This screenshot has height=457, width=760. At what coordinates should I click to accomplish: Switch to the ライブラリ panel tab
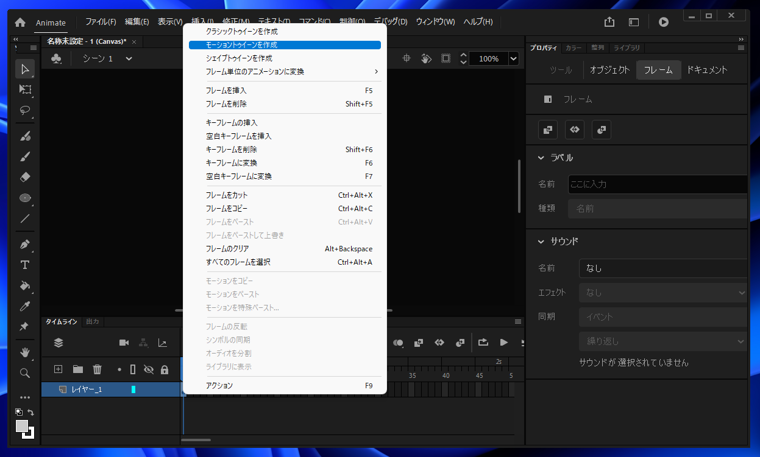pos(627,47)
